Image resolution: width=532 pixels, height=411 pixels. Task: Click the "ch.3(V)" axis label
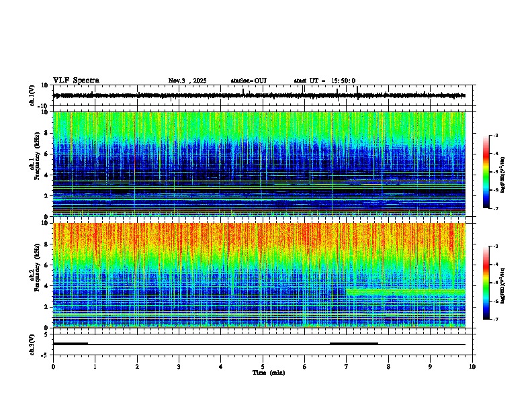[32, 345]
